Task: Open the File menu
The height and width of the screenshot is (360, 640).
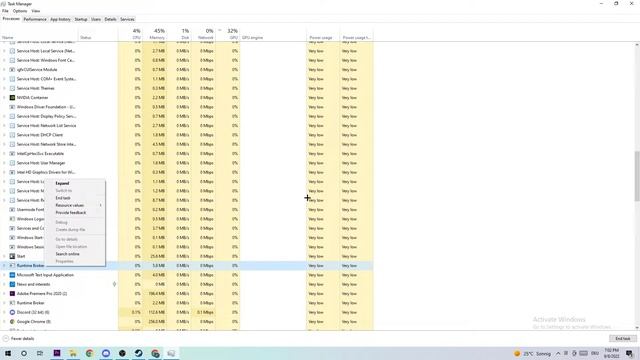Action: pyautogui.click(x=5, y=11)
